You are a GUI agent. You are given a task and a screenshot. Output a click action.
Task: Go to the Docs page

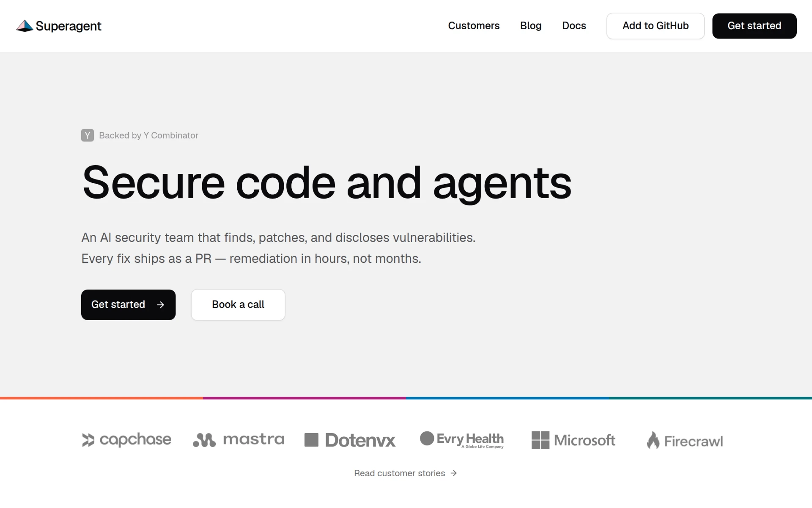pos(574,26)
